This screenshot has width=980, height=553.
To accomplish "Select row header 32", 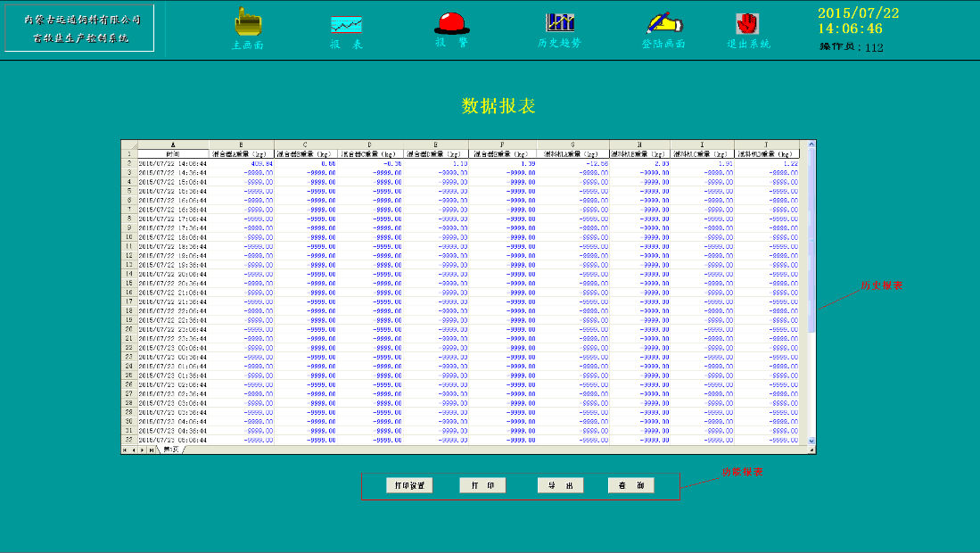I will click(x=129, y=440).
